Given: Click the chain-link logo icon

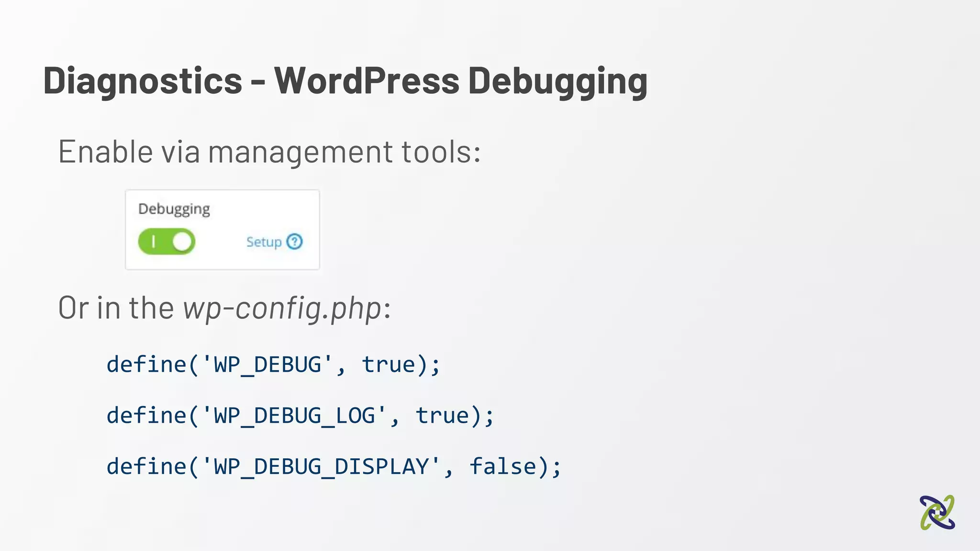Looking at the screenshot, I should pos(937,512).
